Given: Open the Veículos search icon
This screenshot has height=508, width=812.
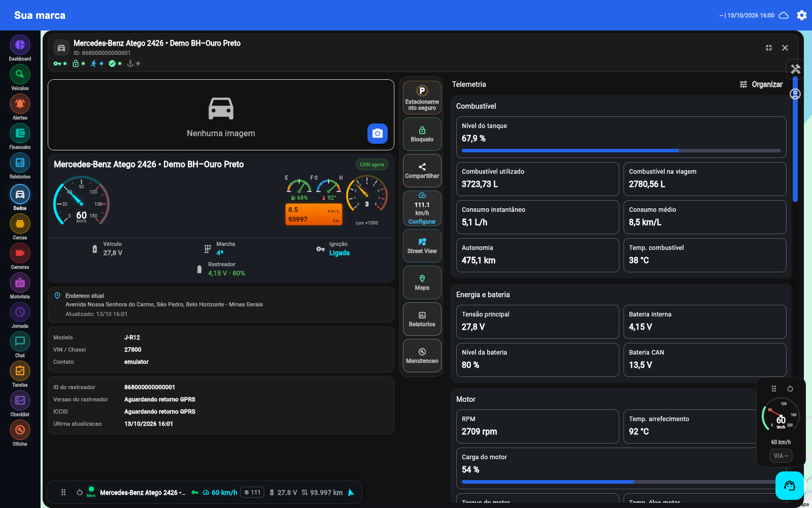Looking at the screenshot, I should point(20,74).
